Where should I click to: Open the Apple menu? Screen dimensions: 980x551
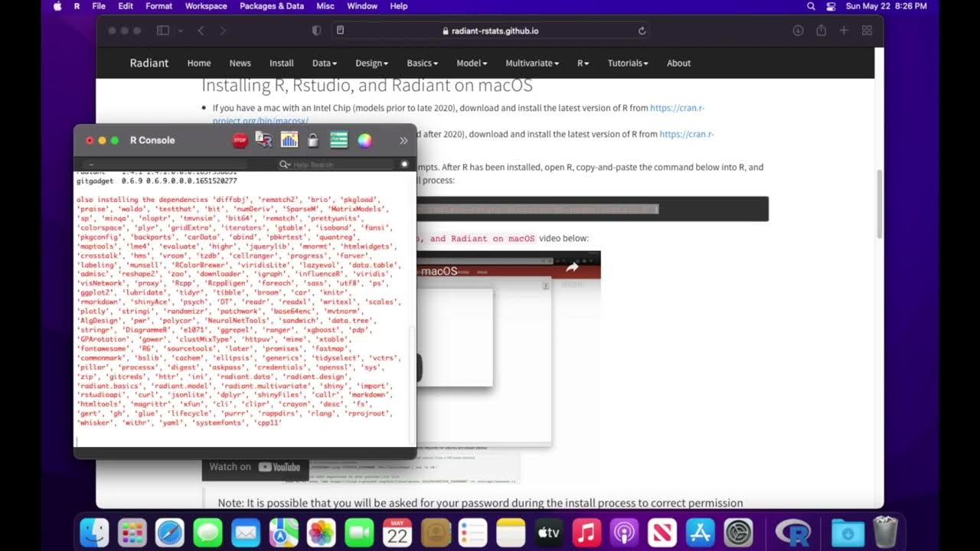[x=57, y=6]
